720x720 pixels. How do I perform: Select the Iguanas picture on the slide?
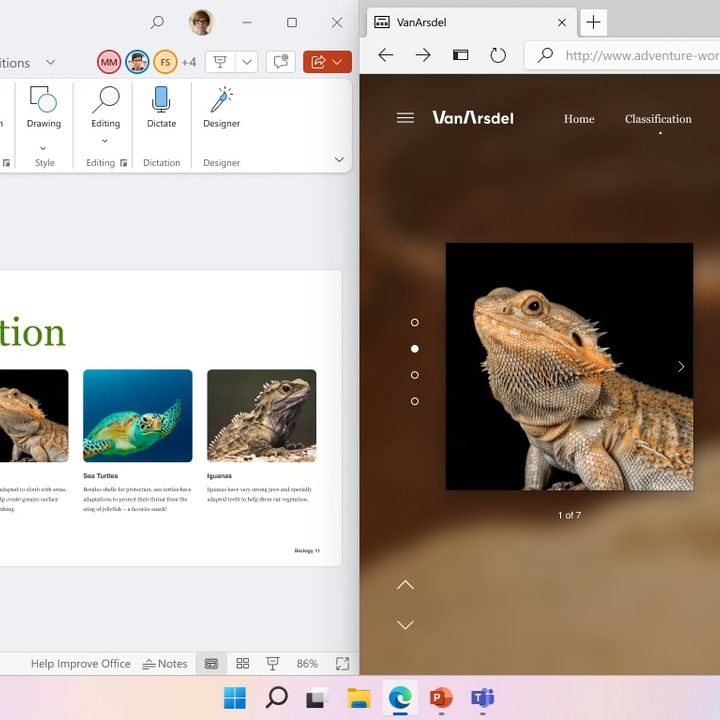(262, 416)
